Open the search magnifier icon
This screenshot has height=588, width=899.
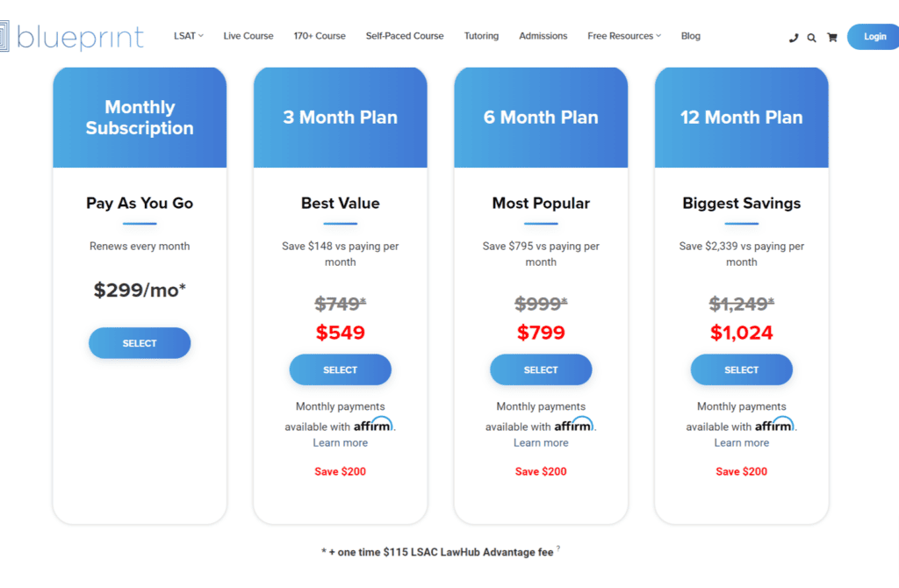pos(811,38)
